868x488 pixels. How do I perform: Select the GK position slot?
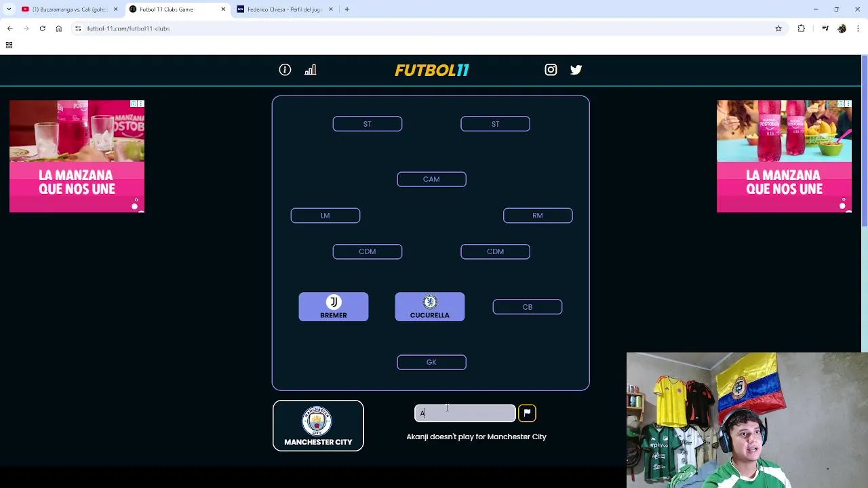[431, 362]
